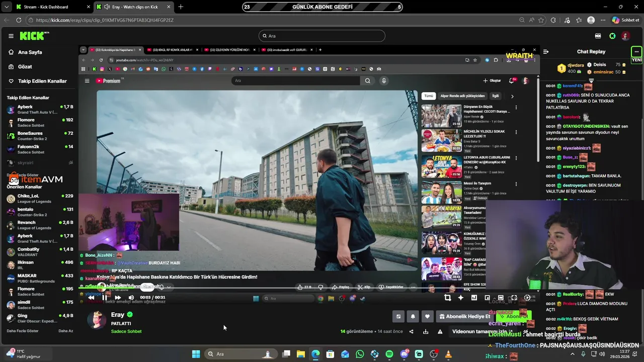Click the green Kick K icon in the header
644x362 pixels.
coord(612,36)
